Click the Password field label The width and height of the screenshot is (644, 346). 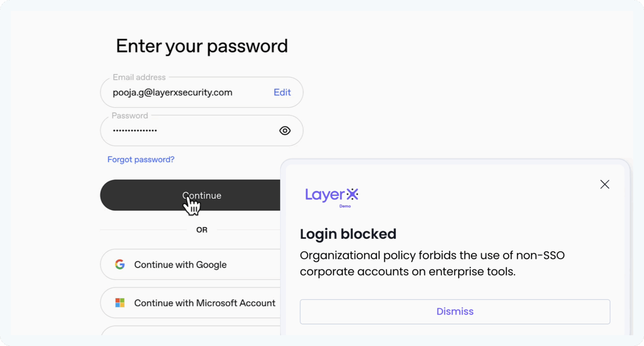[130, 116]
